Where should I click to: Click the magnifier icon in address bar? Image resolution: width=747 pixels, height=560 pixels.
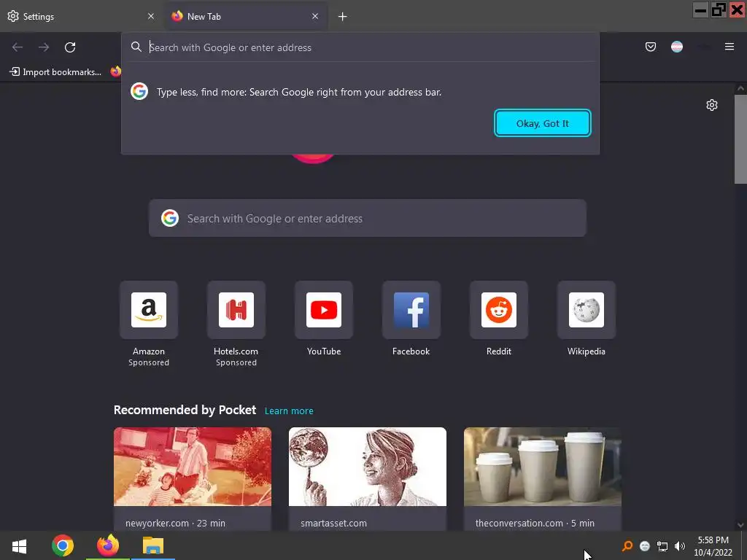pos(136,47)
